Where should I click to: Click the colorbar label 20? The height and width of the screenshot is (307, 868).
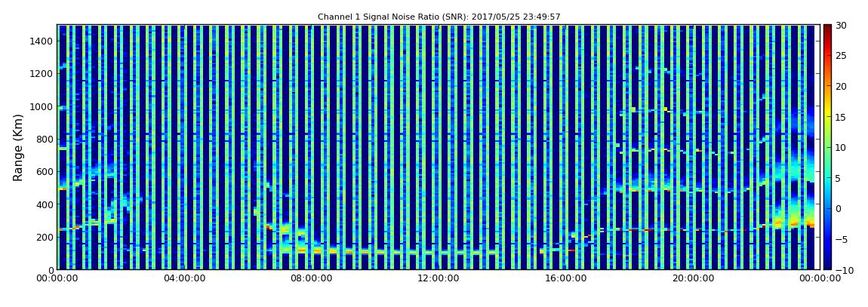click(841, 86)
